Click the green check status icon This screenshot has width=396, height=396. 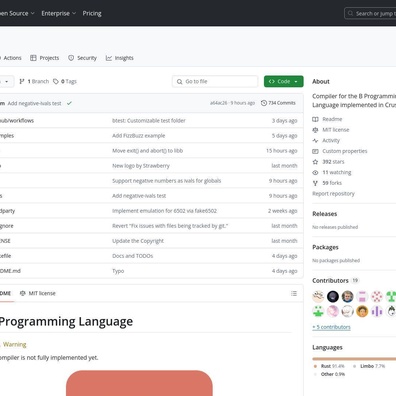(69, 103)
